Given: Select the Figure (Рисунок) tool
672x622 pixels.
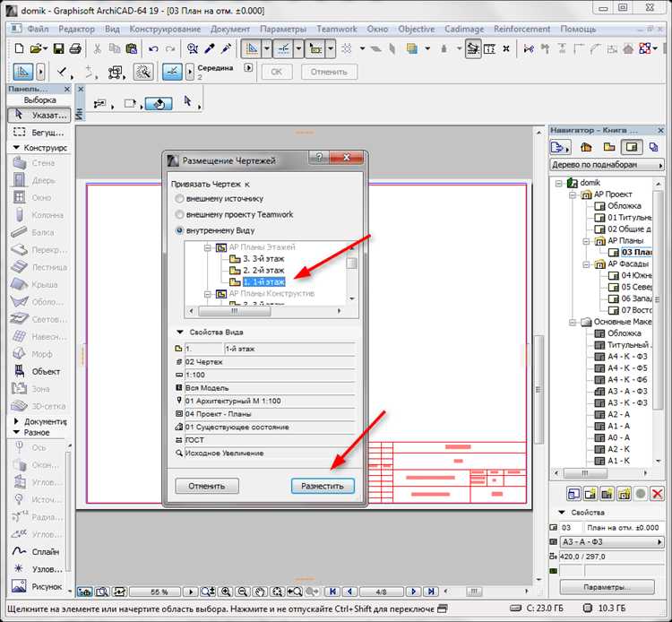Looking at the screenshot, I should 38,586.
